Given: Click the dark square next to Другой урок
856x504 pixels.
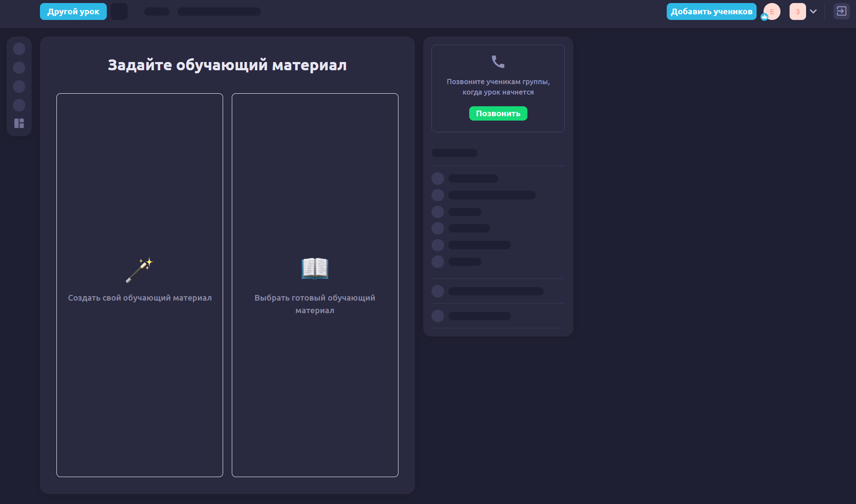Looking at the screenshot, I should coord(119,11).
